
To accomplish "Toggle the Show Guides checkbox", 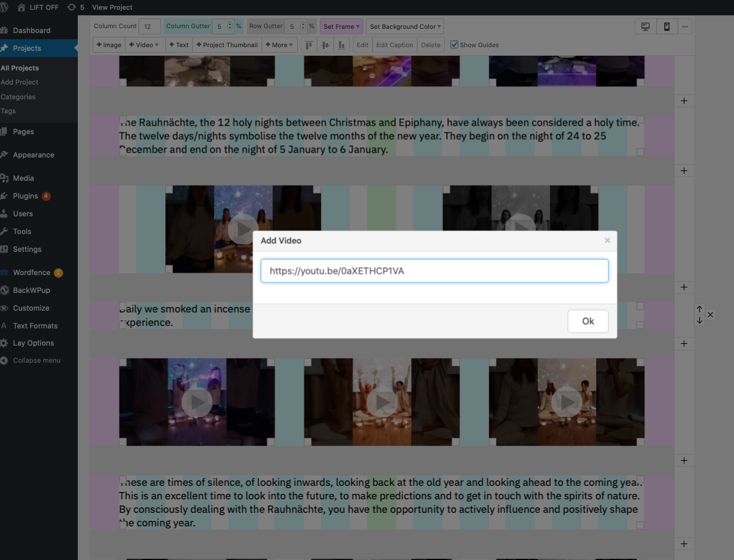I will (454, 45).
